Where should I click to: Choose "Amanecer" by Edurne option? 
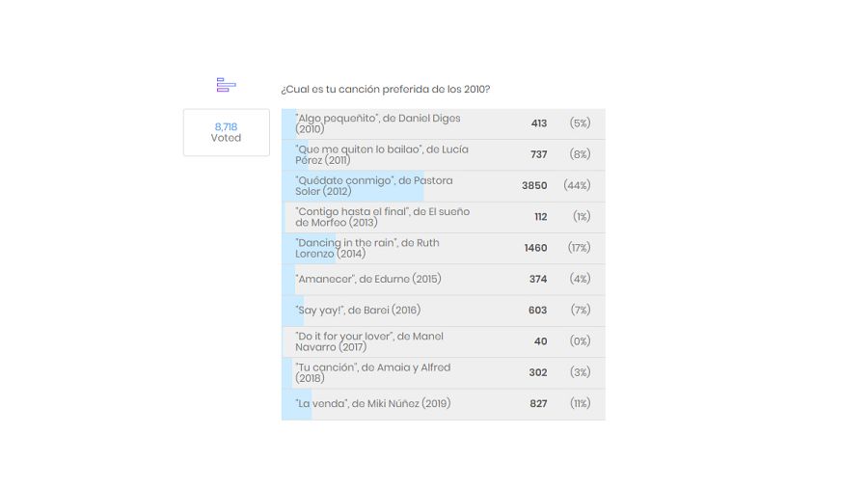pyautogui.click(x=368, y=279)
